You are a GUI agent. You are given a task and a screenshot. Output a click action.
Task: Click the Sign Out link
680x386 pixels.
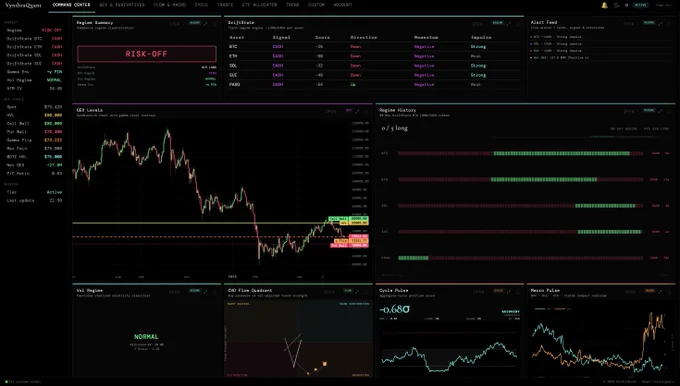point(664,5)
